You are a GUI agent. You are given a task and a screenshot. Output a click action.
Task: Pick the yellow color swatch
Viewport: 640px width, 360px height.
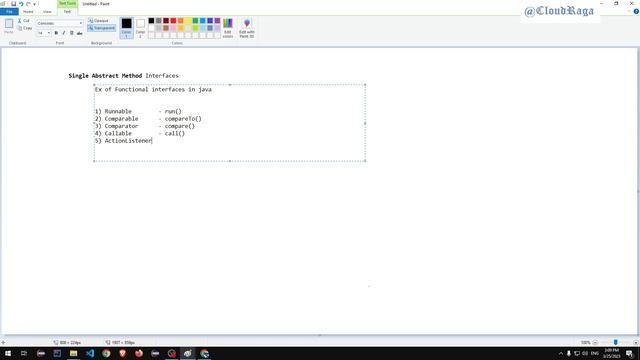(x=188, y=20)
